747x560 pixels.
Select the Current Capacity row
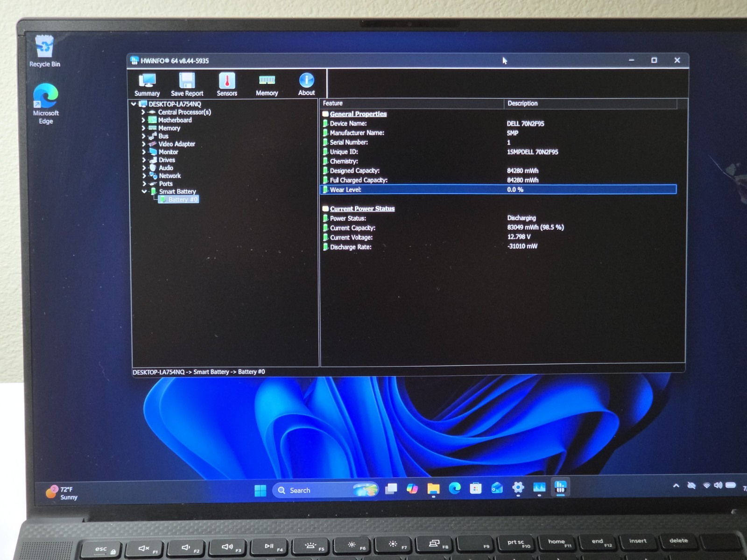coord(498,228)
